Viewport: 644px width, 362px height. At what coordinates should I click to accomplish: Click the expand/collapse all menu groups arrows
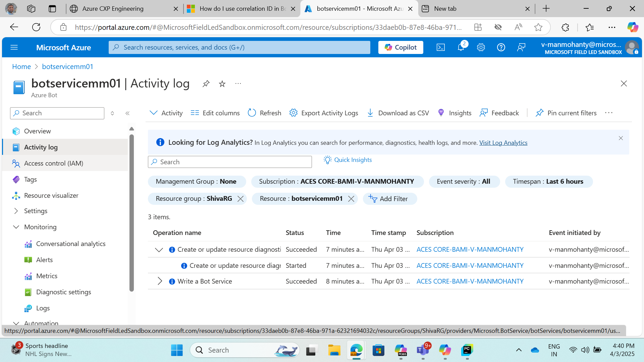(x=112, y=113)
